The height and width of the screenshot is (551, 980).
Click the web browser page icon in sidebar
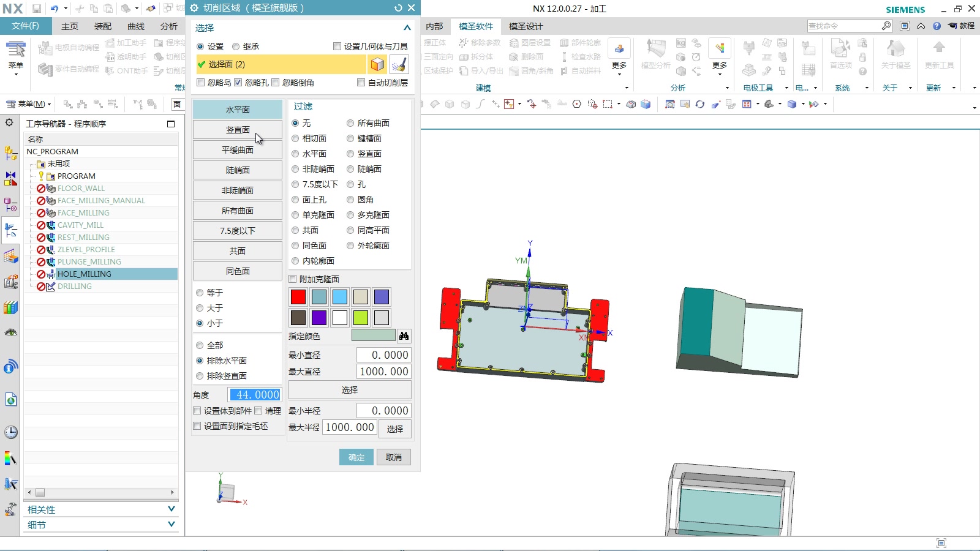click(x=10, y=400)
